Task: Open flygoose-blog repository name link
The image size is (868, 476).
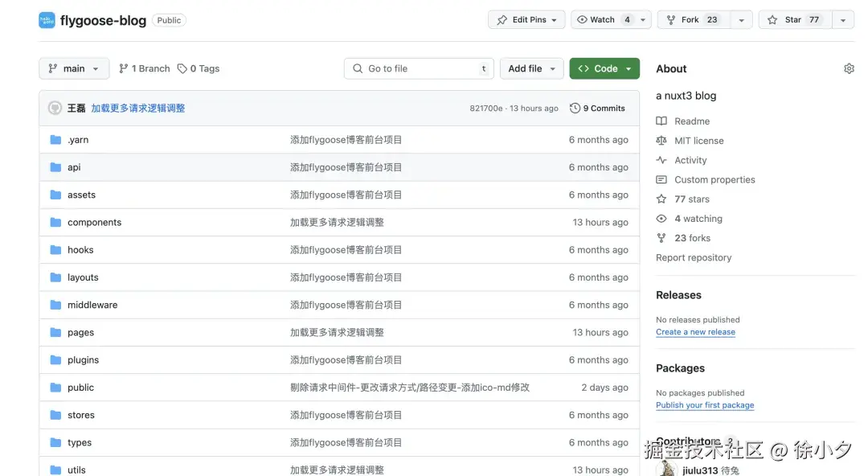Action: pos(103,20)
